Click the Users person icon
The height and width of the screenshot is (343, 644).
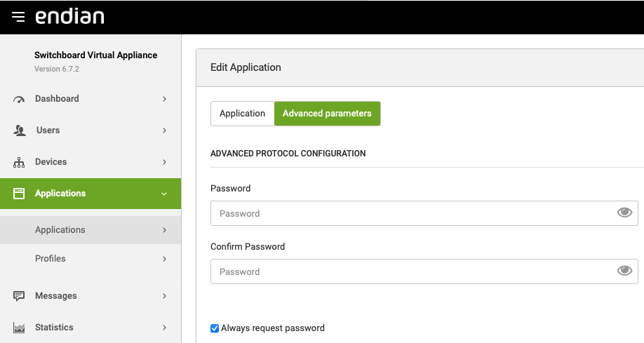pos(19,130)
